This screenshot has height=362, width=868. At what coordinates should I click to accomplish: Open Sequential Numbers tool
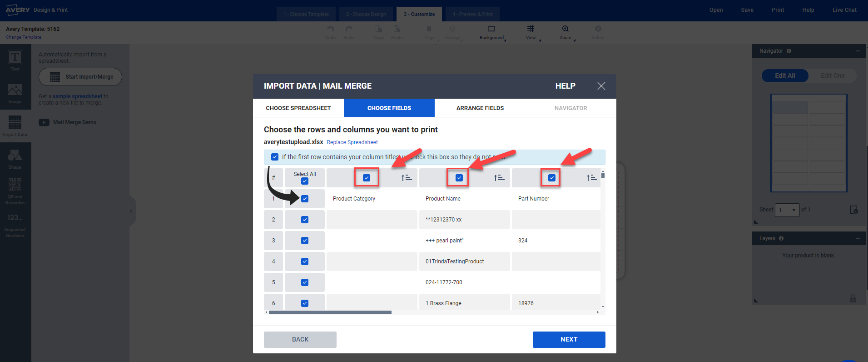(15, 225)
